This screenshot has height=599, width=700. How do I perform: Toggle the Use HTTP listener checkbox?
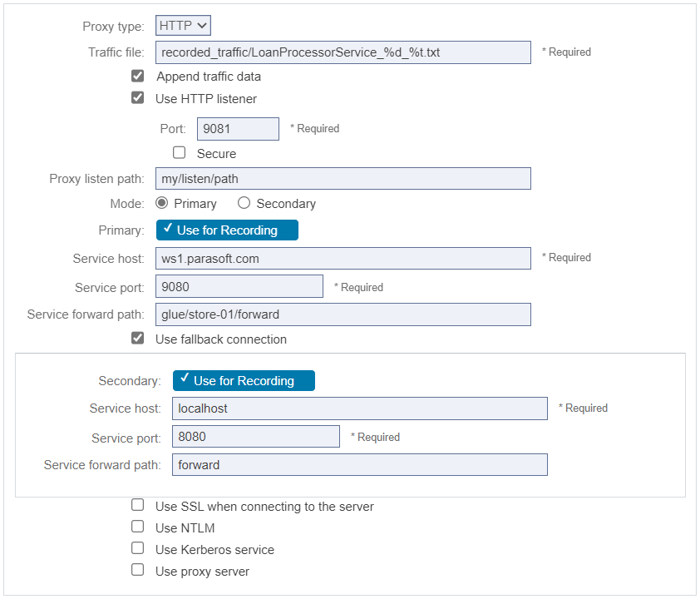click(x=137, y=97)
